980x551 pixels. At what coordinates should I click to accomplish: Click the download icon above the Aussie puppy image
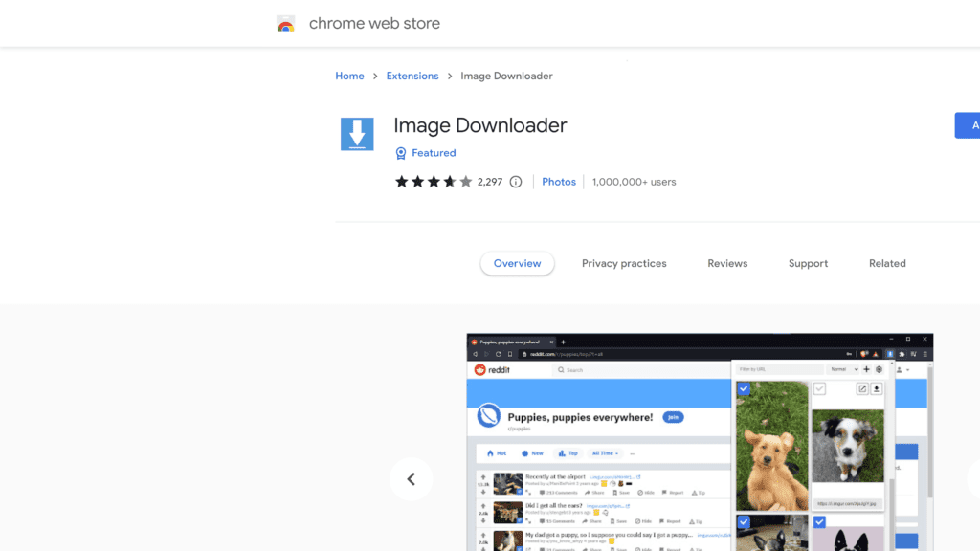pyautogui.click(x=877, y=388)
